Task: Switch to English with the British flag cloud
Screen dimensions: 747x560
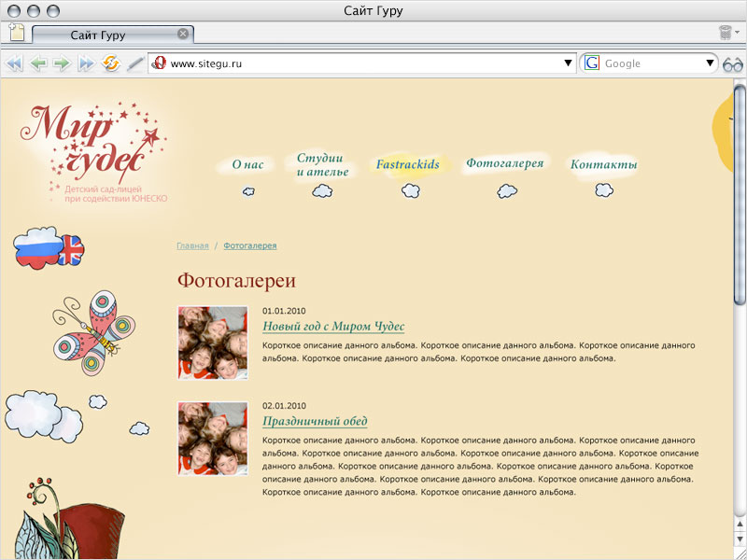Action: tap(72, 250)
